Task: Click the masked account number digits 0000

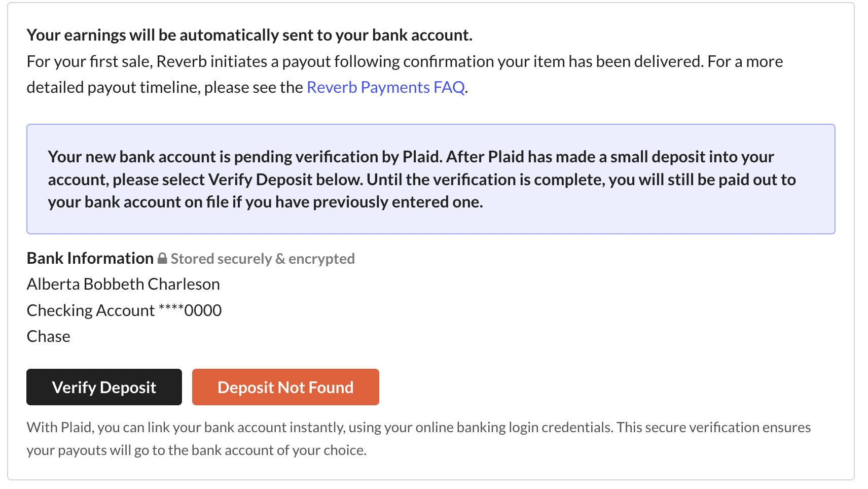Action: point(203,310)
